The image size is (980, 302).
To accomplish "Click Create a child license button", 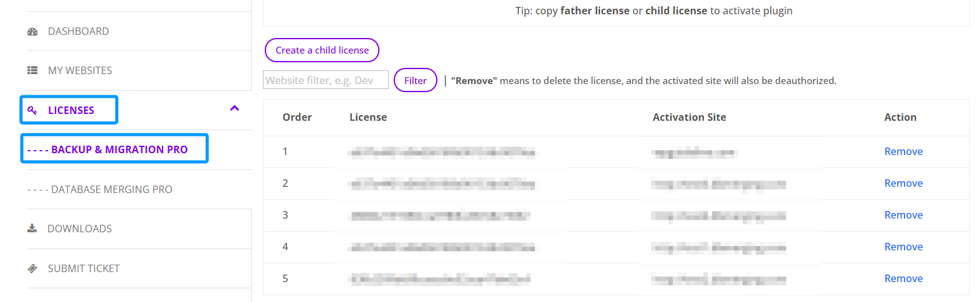I will [x=322, y=50].
